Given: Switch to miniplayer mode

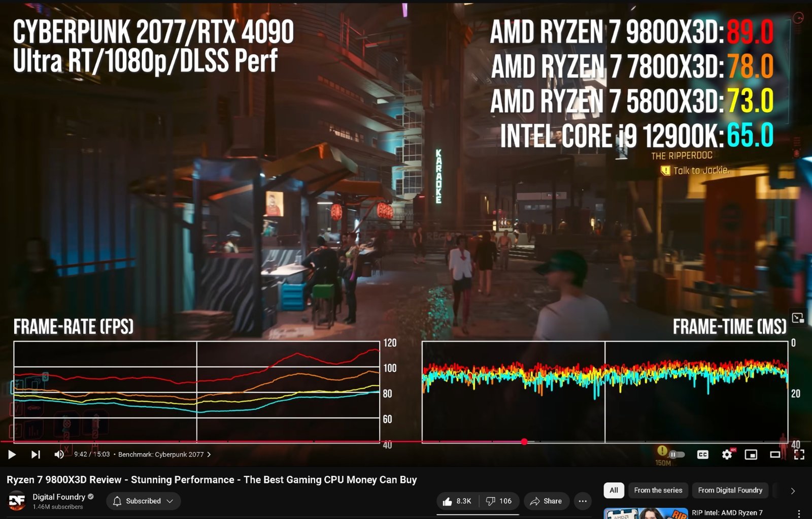Looking at the screenshot, I should 751,455.
